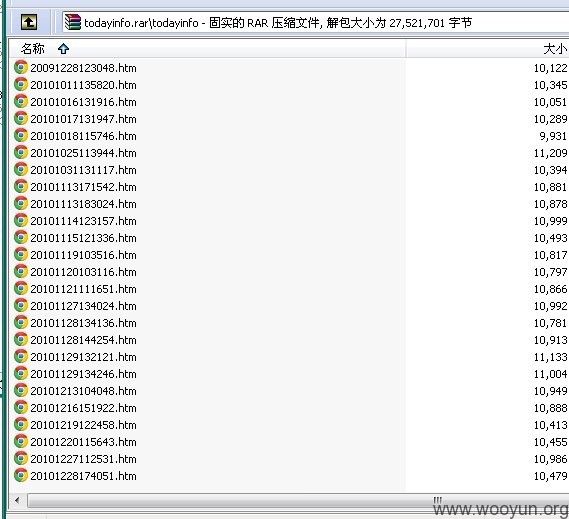
Task: Click size value 10,913
Action: coord(550,340)
